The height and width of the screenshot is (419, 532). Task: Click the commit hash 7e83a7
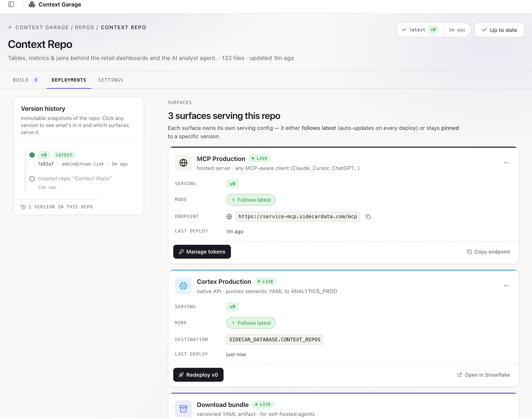[x=46, y=164]
